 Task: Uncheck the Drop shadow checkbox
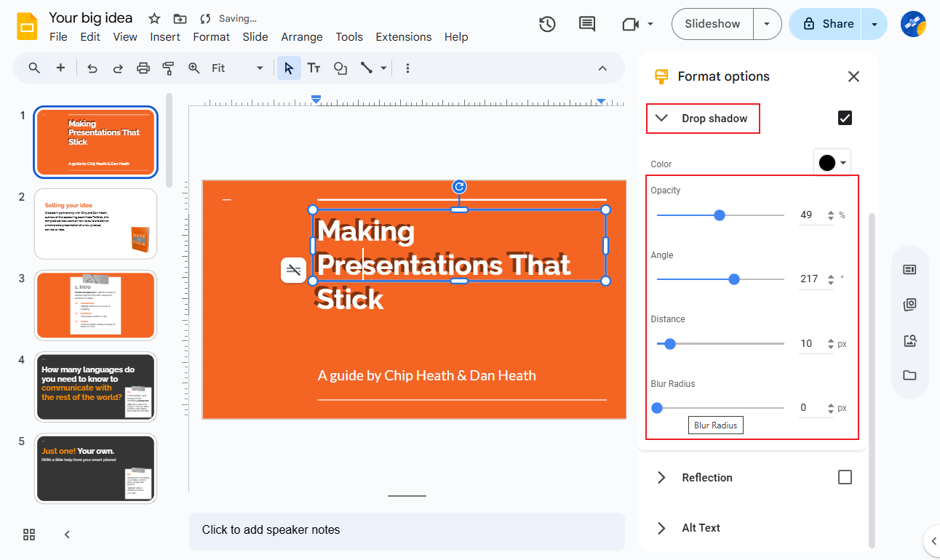tap(845, 117)
